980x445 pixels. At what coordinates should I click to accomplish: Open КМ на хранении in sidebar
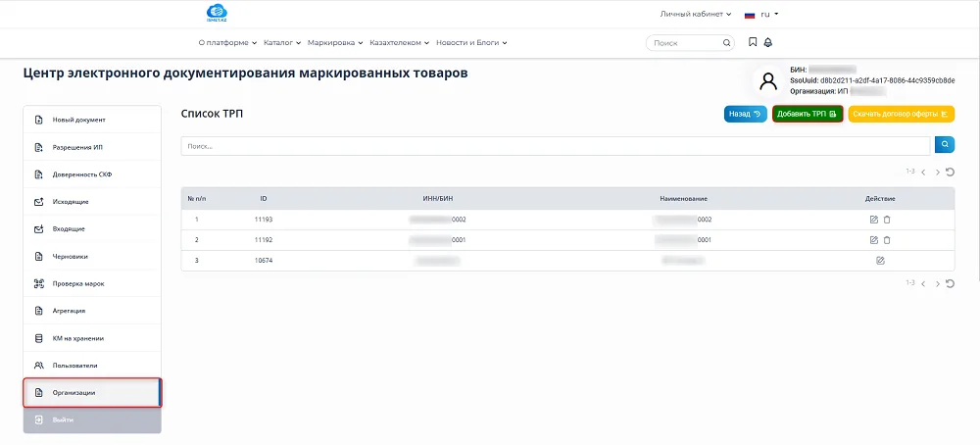(x=92, y=338)
